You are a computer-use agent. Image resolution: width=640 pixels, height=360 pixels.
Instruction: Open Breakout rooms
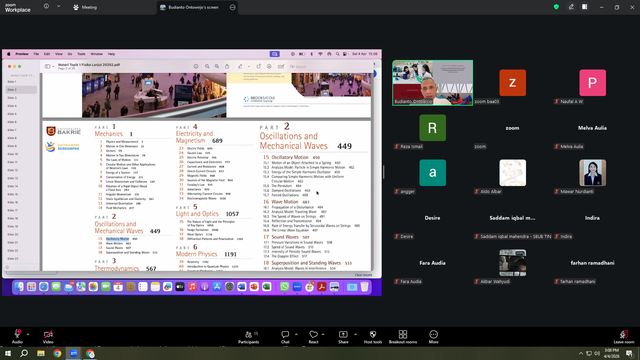(403, 337)
